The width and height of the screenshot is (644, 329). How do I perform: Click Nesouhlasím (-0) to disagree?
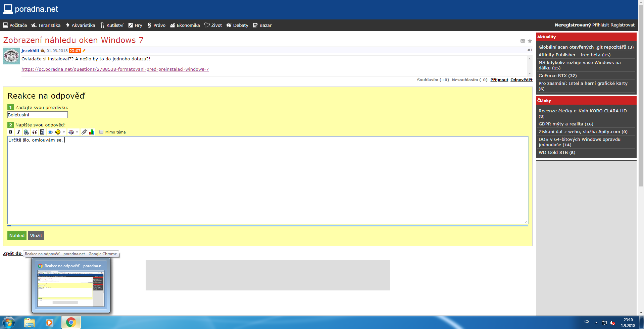coord(469,80)
